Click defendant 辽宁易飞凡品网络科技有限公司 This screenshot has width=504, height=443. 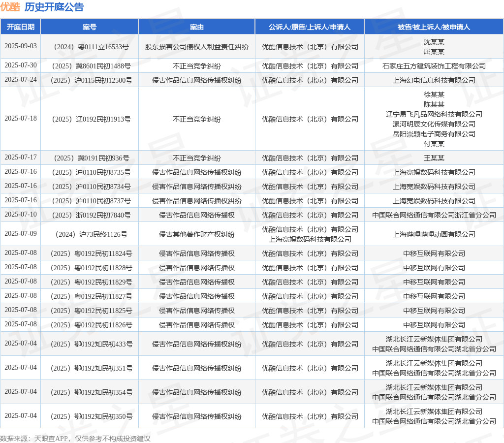coord(434,114)
